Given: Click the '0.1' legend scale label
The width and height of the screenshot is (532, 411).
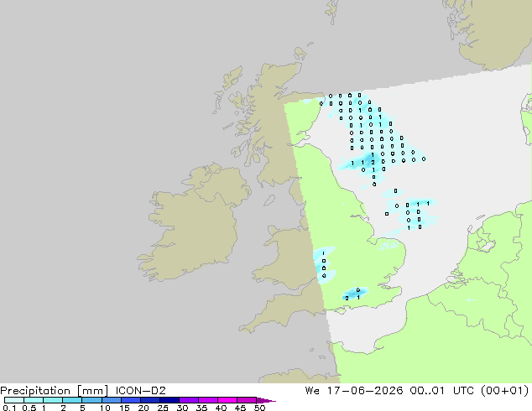Looking at the screenshot, I should coord(9,408).
